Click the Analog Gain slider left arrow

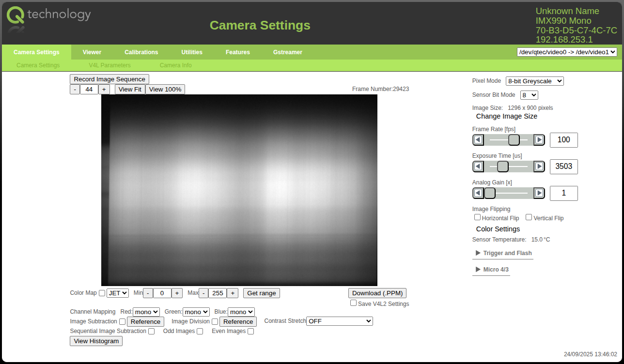click(478, 193)
